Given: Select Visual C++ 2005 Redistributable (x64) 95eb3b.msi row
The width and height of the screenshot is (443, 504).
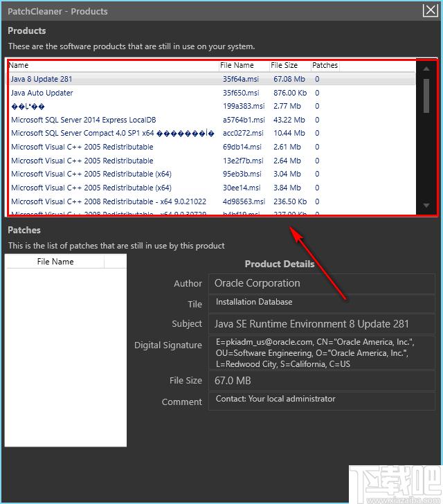Looking at the screenshot, I should pos(211,174).
